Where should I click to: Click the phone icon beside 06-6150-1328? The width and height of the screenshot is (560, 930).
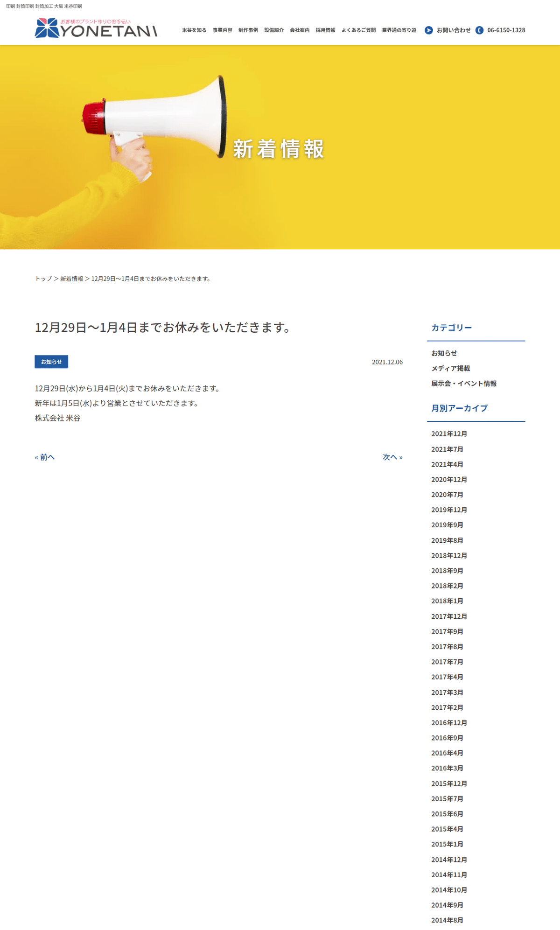pos(479,30)
